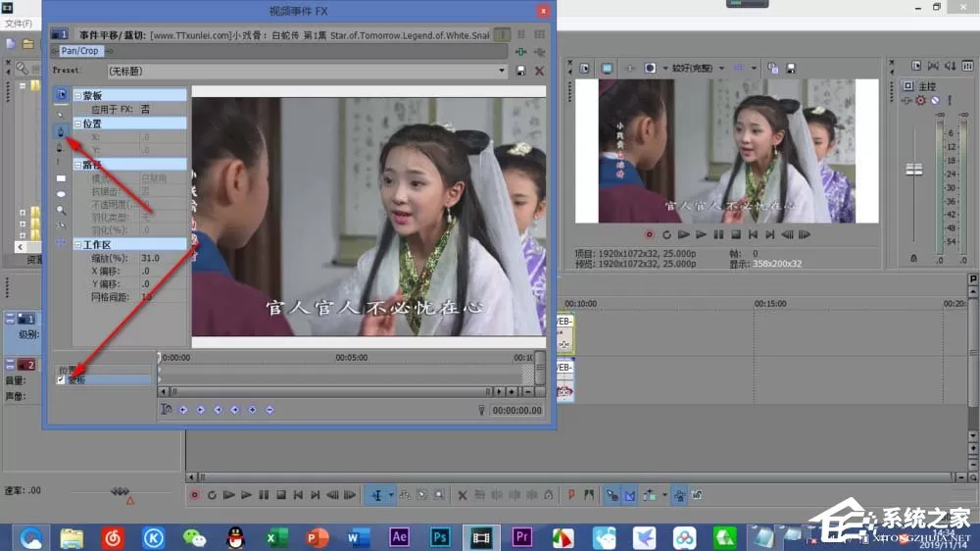Select the anchor deletion tool below pen
Viewport: 980px width, 551px height.
point(61,148)
